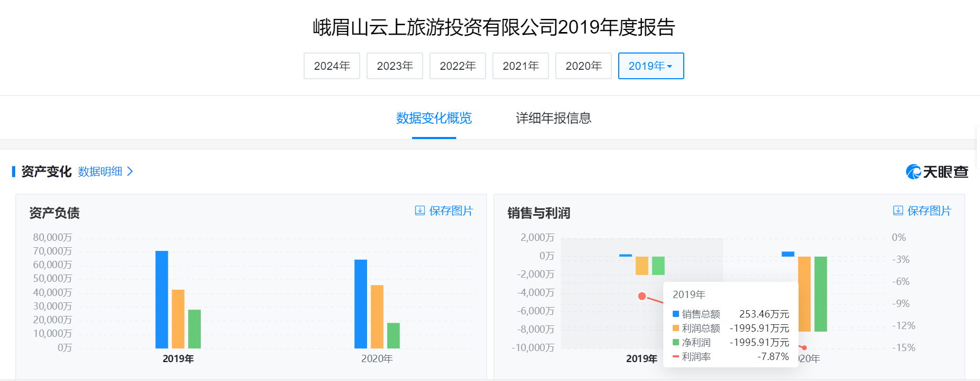Click the green 2019 bar in 资产负债 chart
This screenshot has width=980, height=381.
click(195, 329)
